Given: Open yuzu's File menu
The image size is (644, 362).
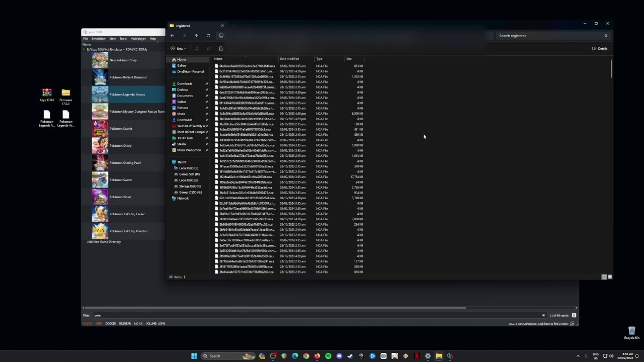Looking at the screenshot, I should 86,39.
